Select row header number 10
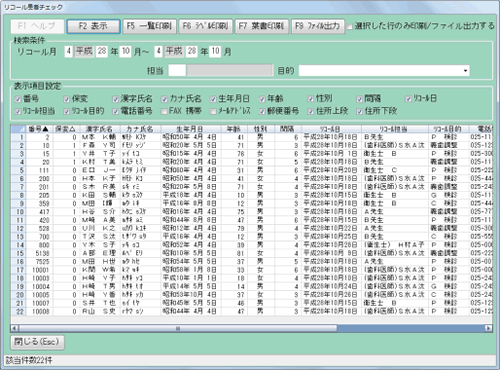This screenshot has height=374, width=500. pyautogui.click(x=18, y=212)
